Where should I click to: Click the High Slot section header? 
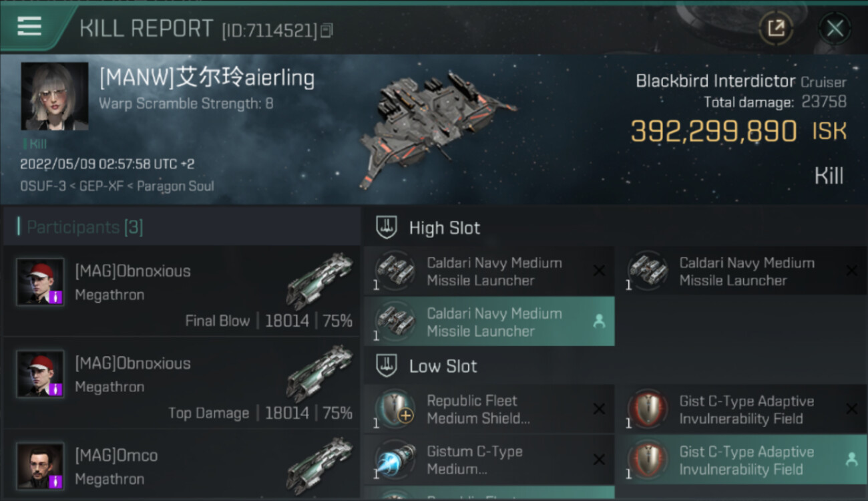click(444, 228)
